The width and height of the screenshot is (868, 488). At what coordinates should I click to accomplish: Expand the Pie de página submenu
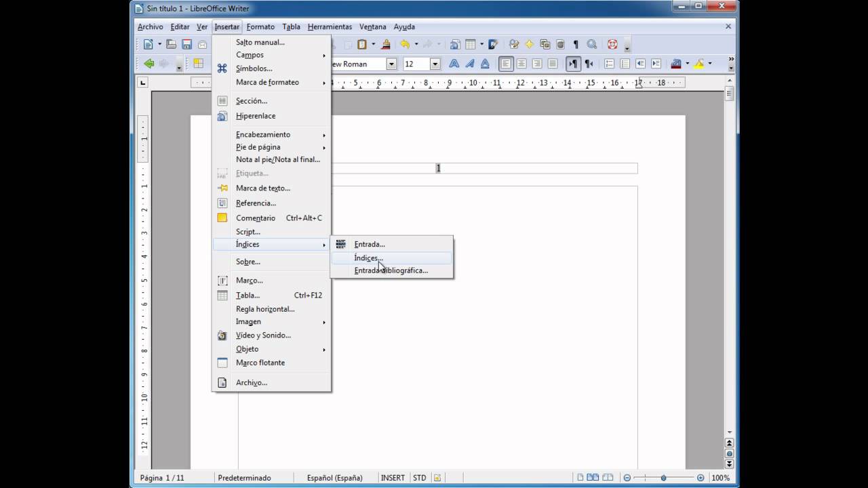tap(271, 147)
